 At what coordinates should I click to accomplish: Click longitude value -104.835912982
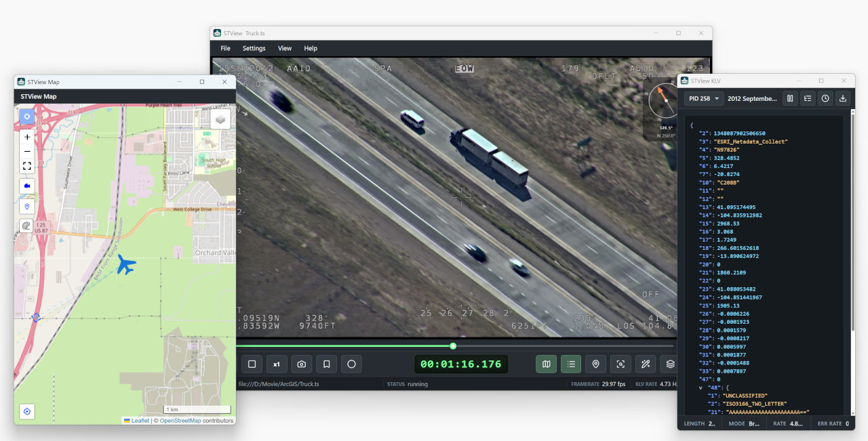click(739, 215)
